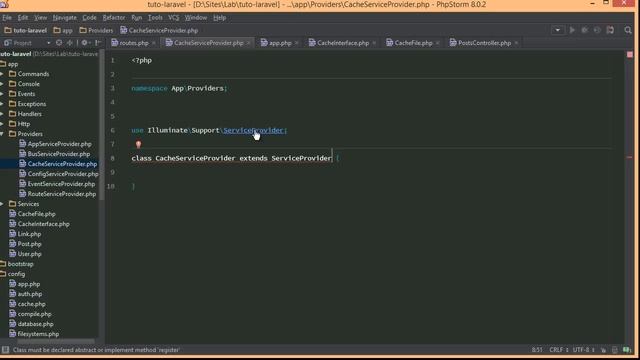
Task: Click Collapse All icon in Project panel
Action: click(70, 42)
